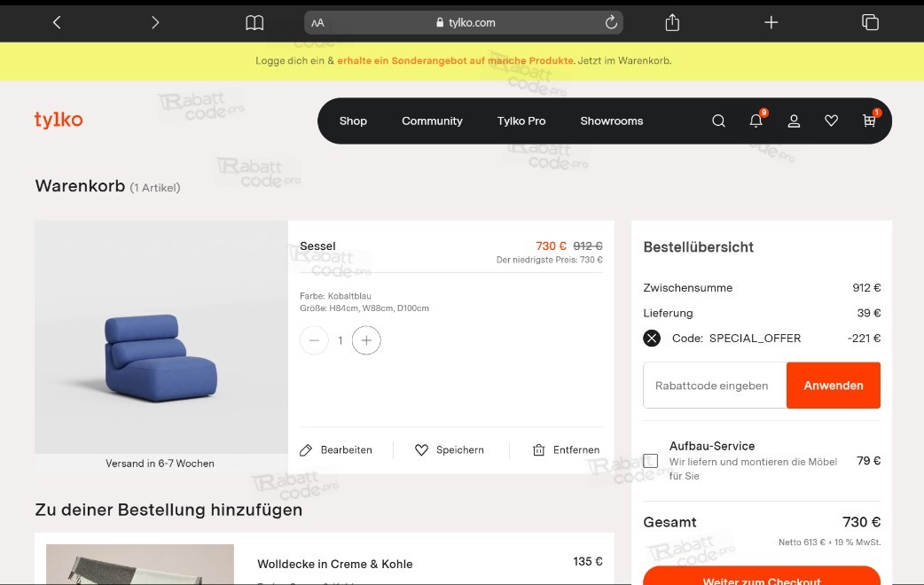Viewport: 924px width, 585px height.
Task: Click the Lieferung 39 € value
Action: point(869,313)
